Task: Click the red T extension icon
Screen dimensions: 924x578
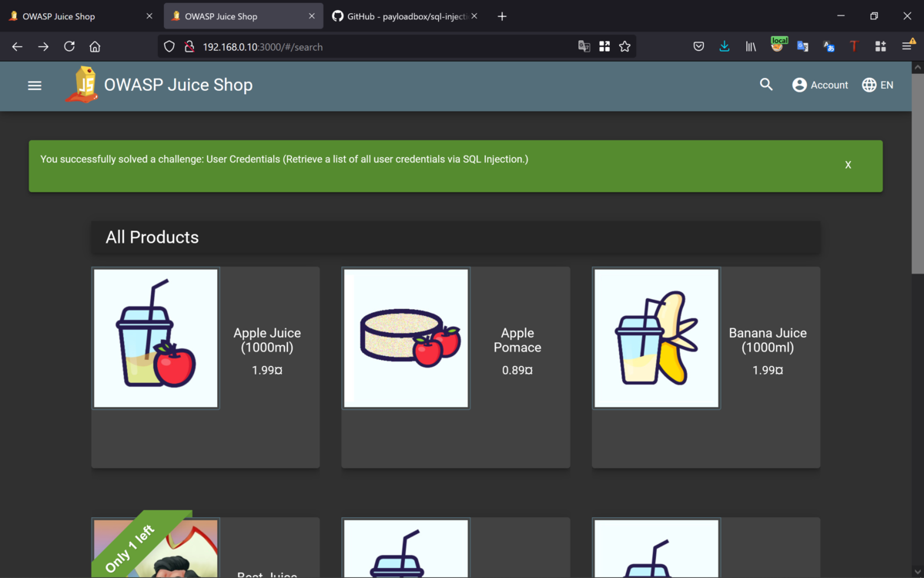Action: tap(854, 47)
